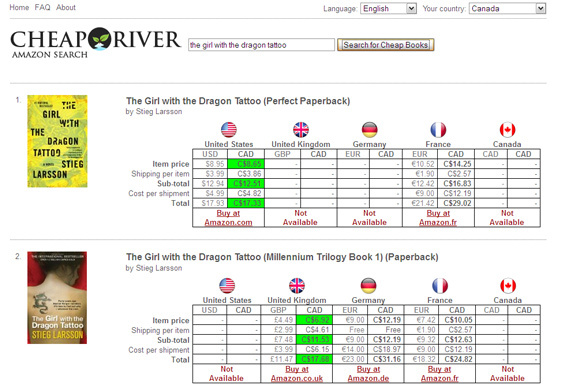Viewport: 580px width, 387px height.
Task: Open the About page
Action: click(x=66, y=7)
